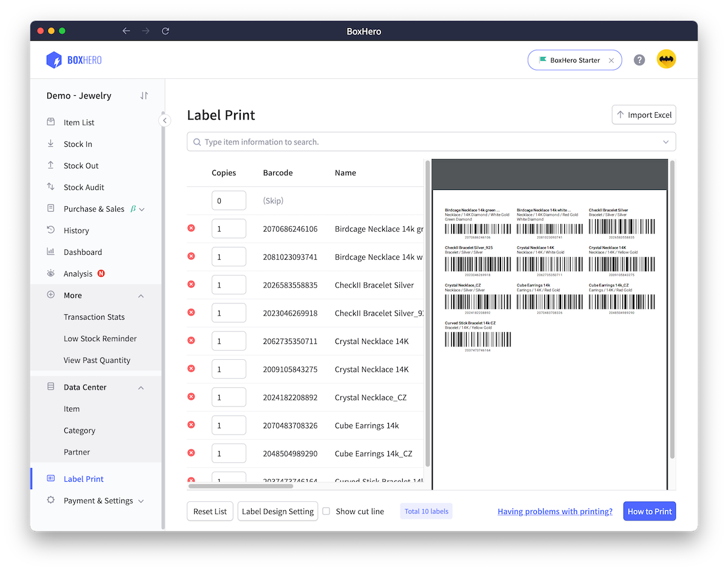Edit copies field for Skip row
The image size is (728, 571).
coord(229,201)
